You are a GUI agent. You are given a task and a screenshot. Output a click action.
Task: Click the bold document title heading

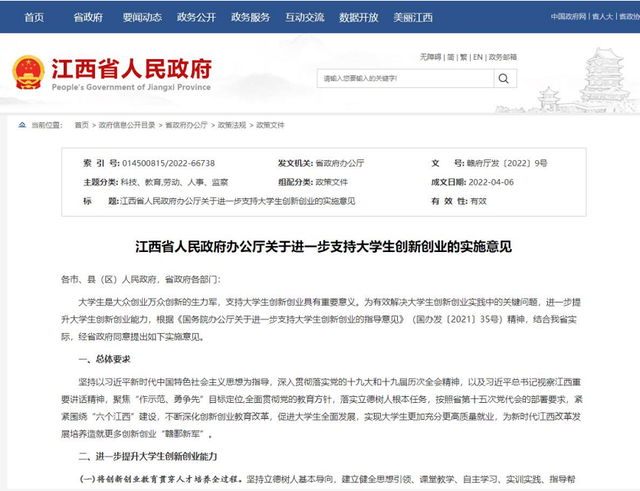[323, 247]
